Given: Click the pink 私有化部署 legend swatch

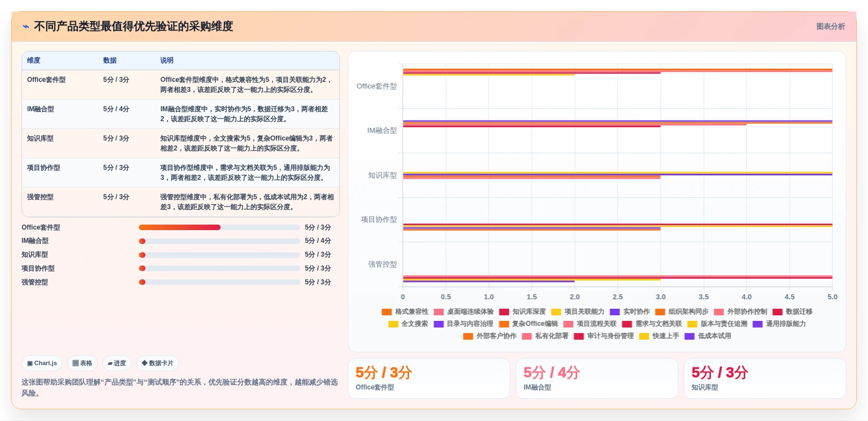Looking at the screenshot, I should click(527, 336).
